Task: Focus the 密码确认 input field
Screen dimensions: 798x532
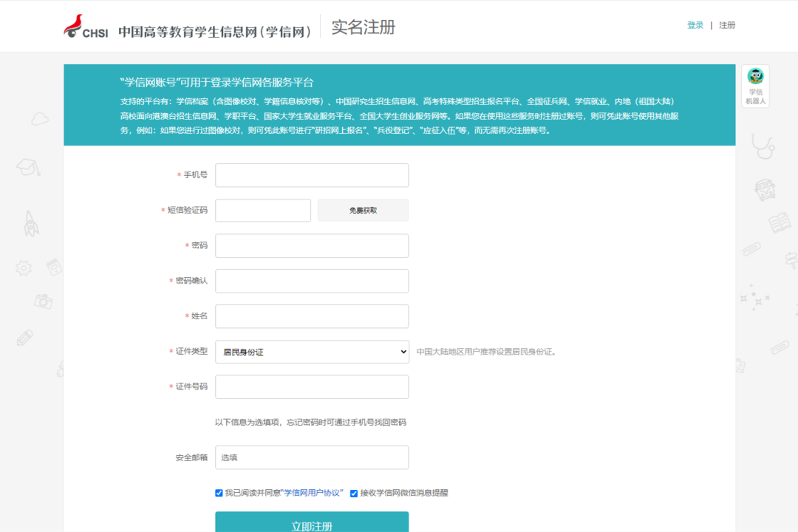Action: pos(312,281)
